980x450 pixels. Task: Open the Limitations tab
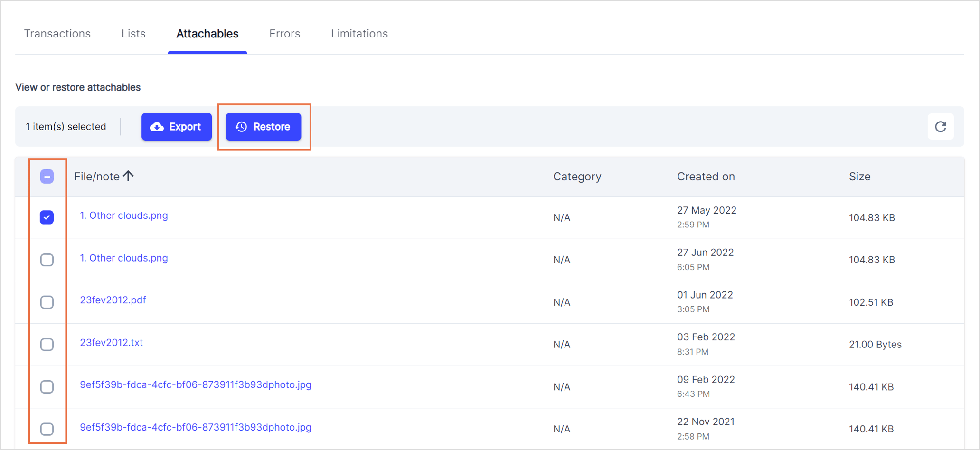pos(359,33)
